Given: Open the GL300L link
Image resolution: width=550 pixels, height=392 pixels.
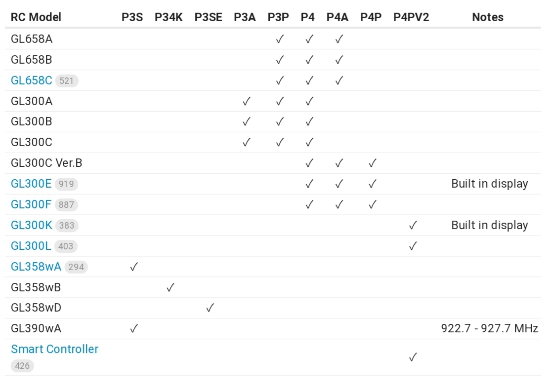Looking at the screenshot, I should (x=31, y=246).
